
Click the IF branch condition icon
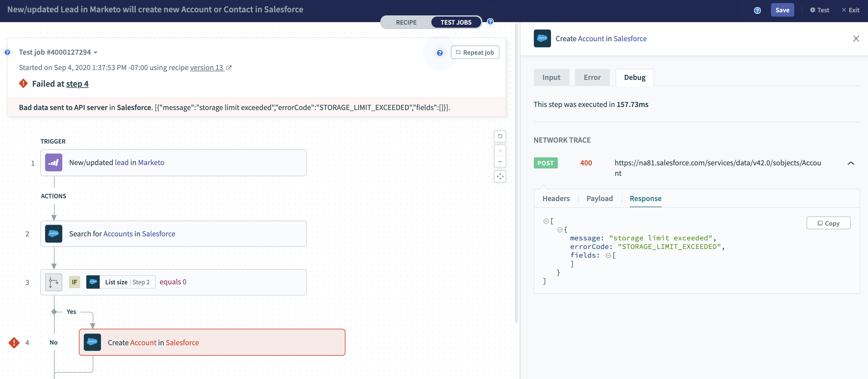pyautogui.click(x=53, y=282)
